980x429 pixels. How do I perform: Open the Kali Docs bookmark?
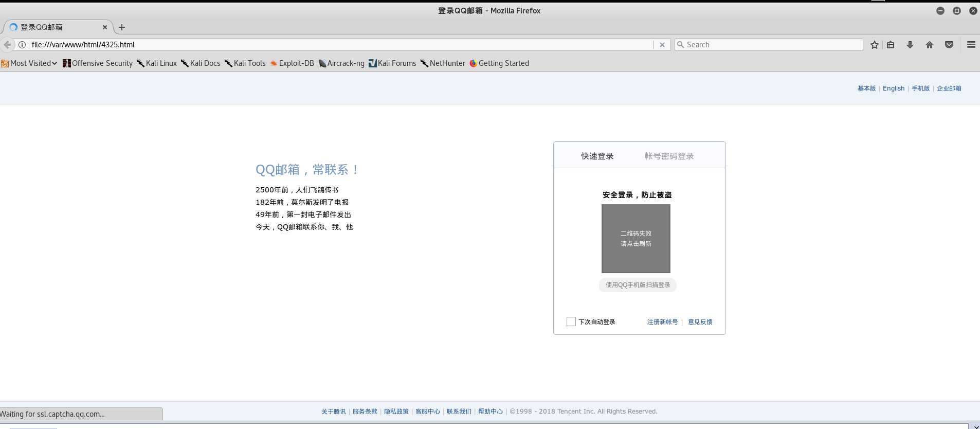(201, 63)
